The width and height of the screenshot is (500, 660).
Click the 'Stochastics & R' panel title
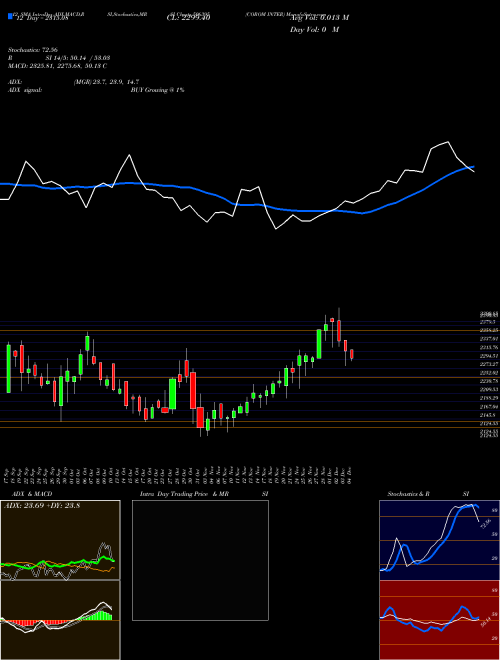click(x=409, y=494)
